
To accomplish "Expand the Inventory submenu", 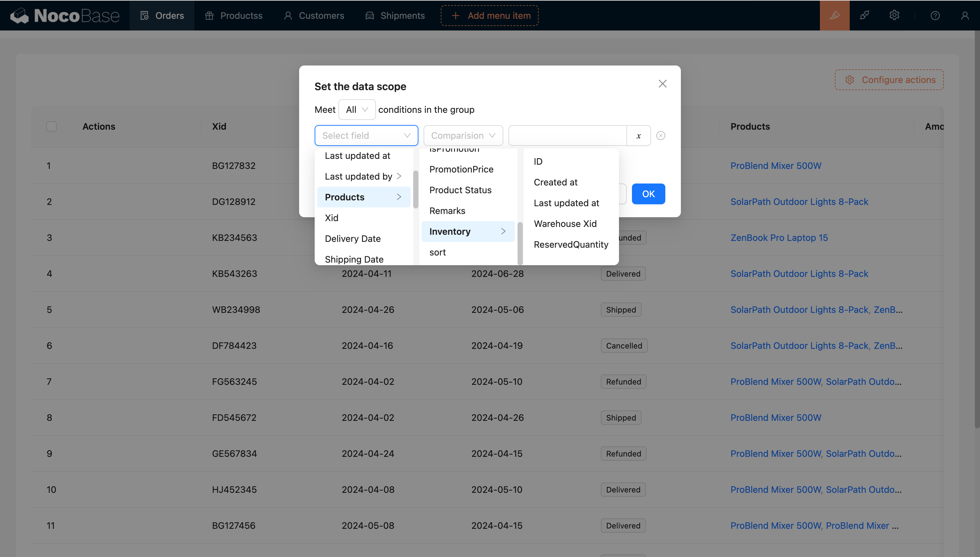I will click(x=468, y=231).
